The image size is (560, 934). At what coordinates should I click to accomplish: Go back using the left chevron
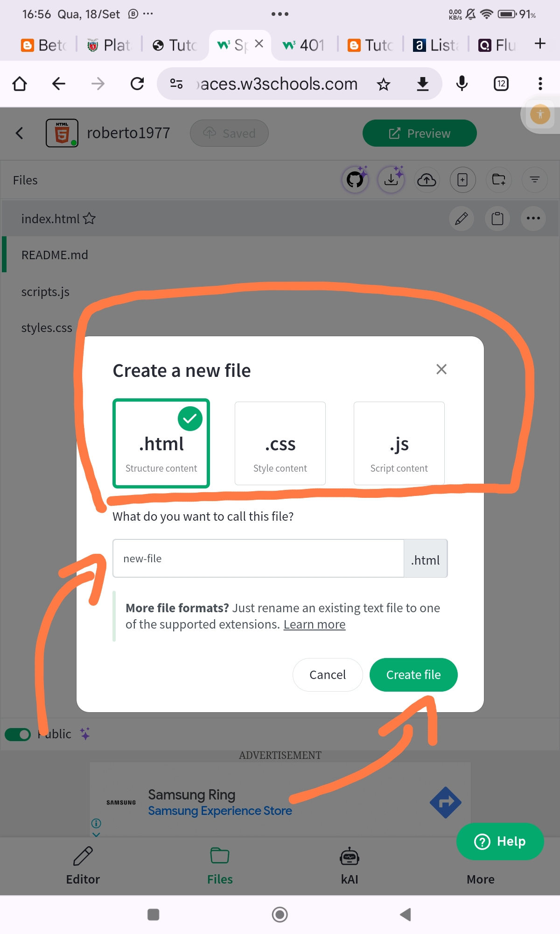point(20,134)
